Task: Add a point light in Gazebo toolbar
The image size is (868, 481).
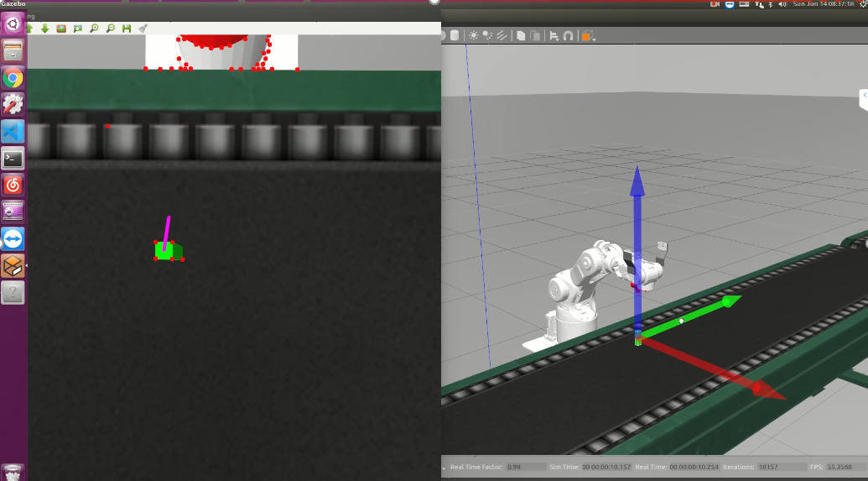Action: tap(474, 35)
